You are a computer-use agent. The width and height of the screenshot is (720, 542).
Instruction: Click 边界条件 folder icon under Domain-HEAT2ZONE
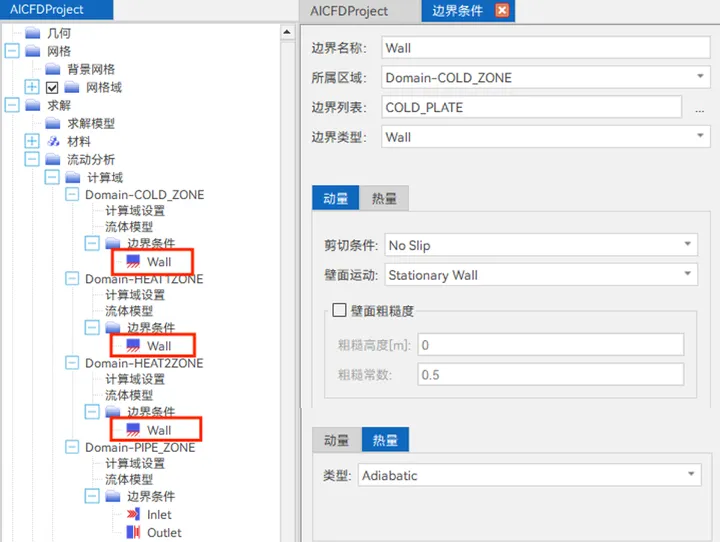pyautogui.click(x=113, y=411)
